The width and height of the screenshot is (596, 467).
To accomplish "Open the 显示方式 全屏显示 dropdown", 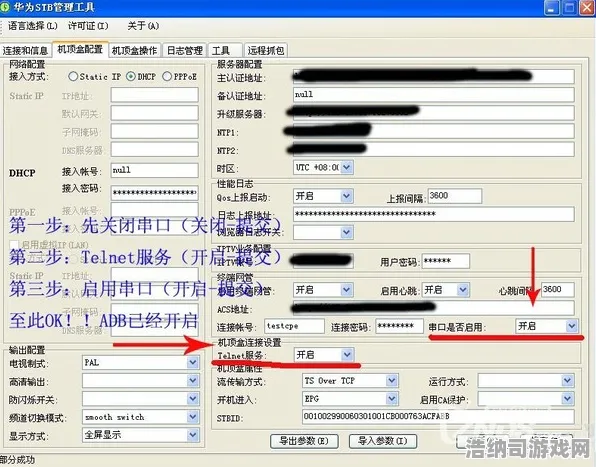I will (193, 435).
